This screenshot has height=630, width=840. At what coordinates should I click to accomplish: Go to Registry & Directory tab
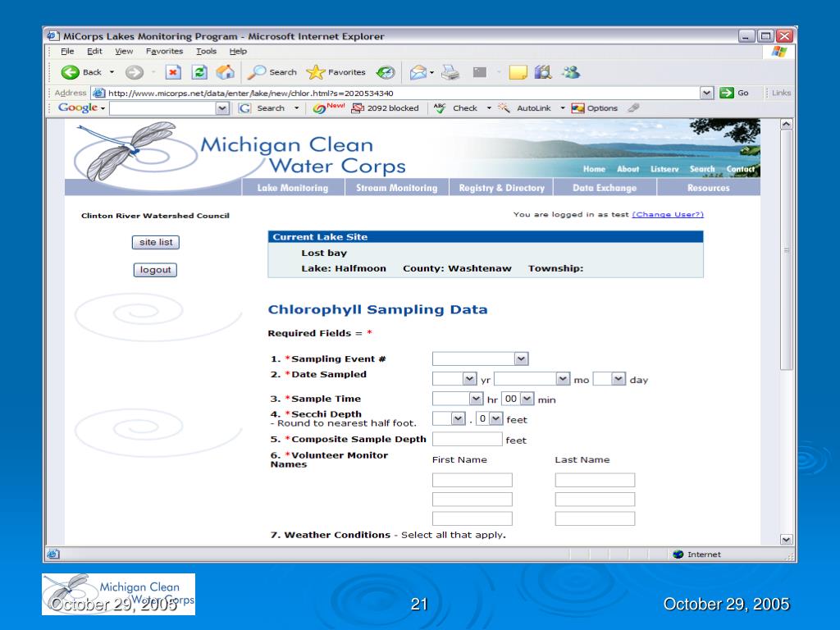pyautogui.click(x=501, y=188)
